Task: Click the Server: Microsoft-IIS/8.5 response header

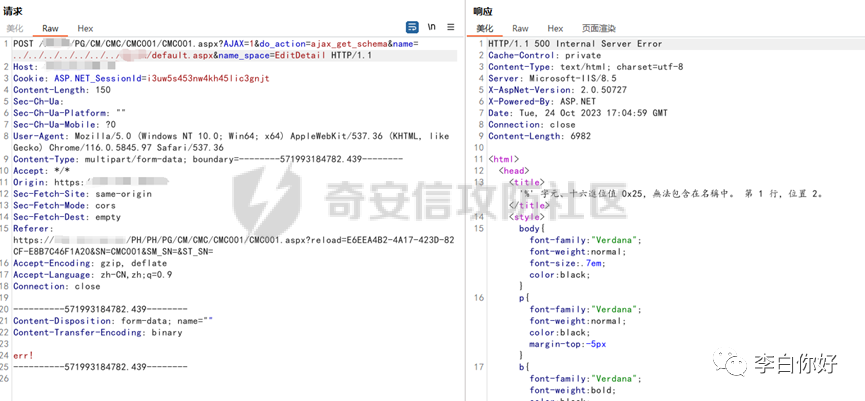Action: 552,78
